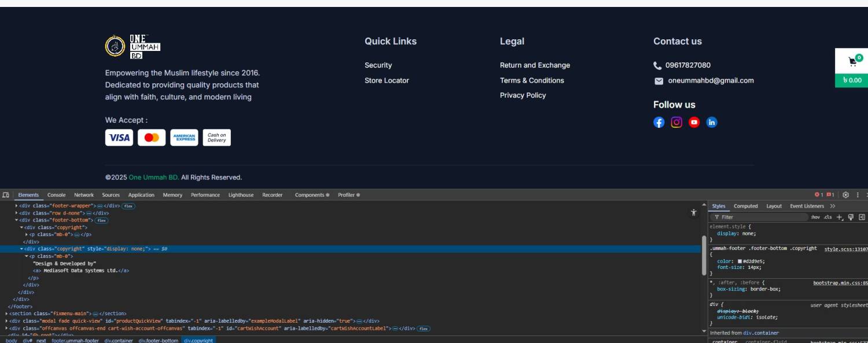
Task: Toggle the rendering emulations paintbrush icon
Action: [851, 217]
